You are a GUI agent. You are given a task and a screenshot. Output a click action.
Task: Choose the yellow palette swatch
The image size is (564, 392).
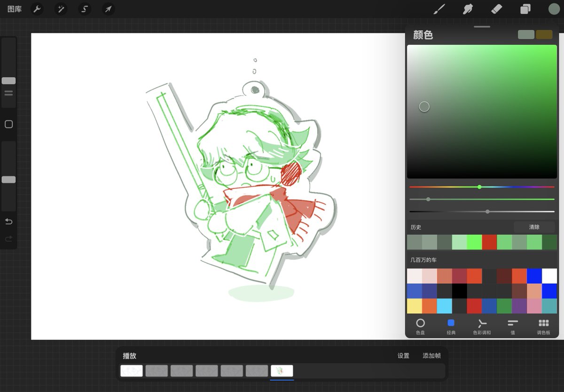click(x=415, y=306)
